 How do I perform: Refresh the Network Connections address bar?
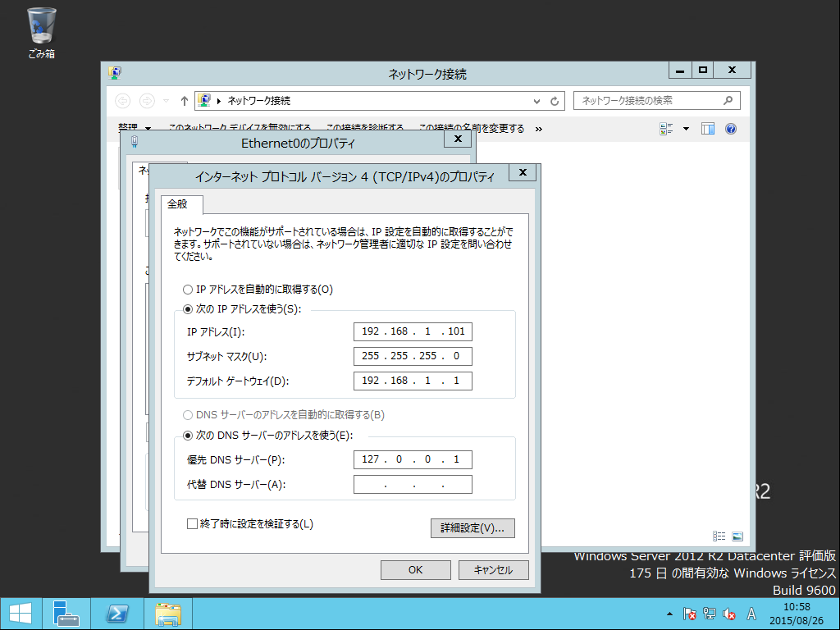[x=555, y=101]
